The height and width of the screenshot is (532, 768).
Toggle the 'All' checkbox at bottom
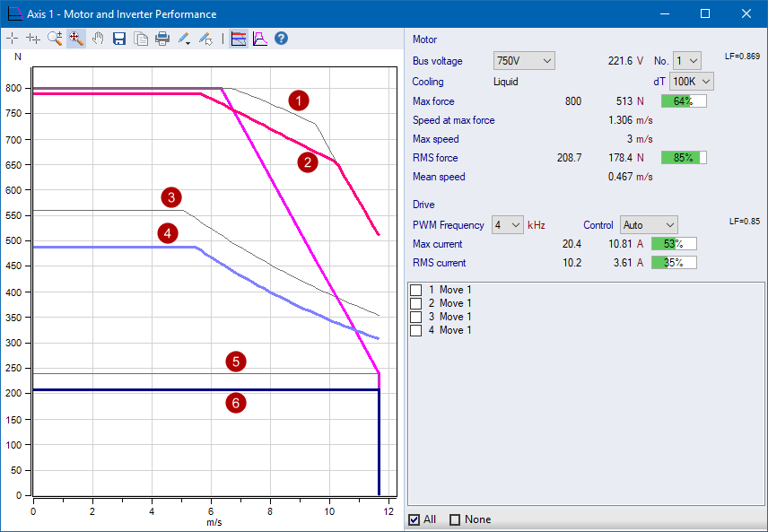tap(414, 519)
